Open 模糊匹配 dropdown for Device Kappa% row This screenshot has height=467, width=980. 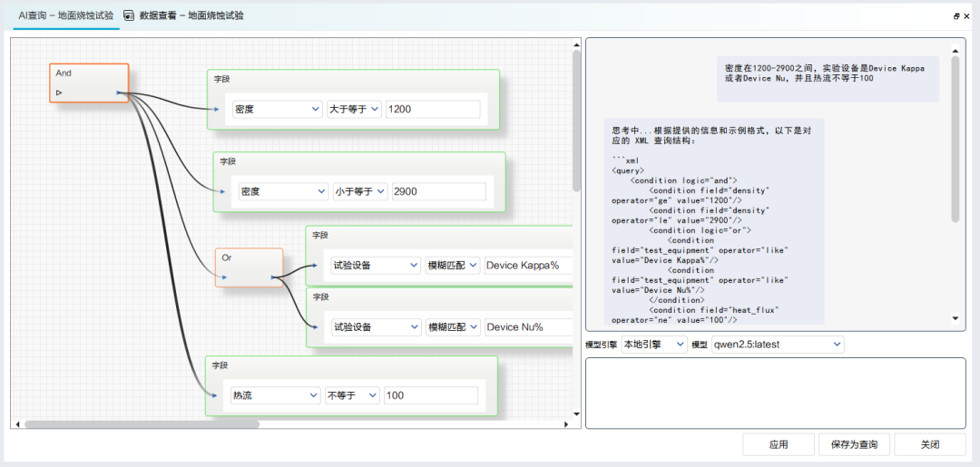453,266
